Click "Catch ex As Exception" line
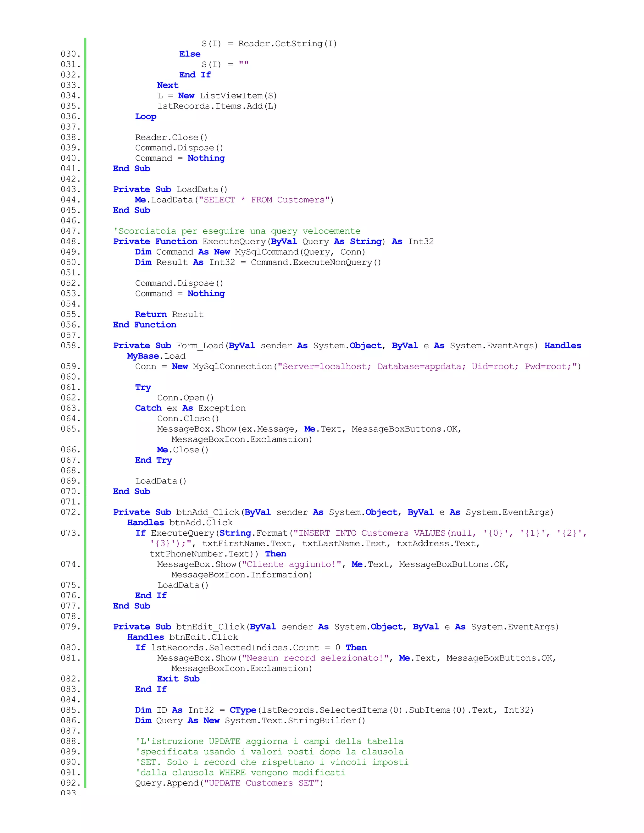The height and width of the screenshot is (833, 644). (190, 408)
